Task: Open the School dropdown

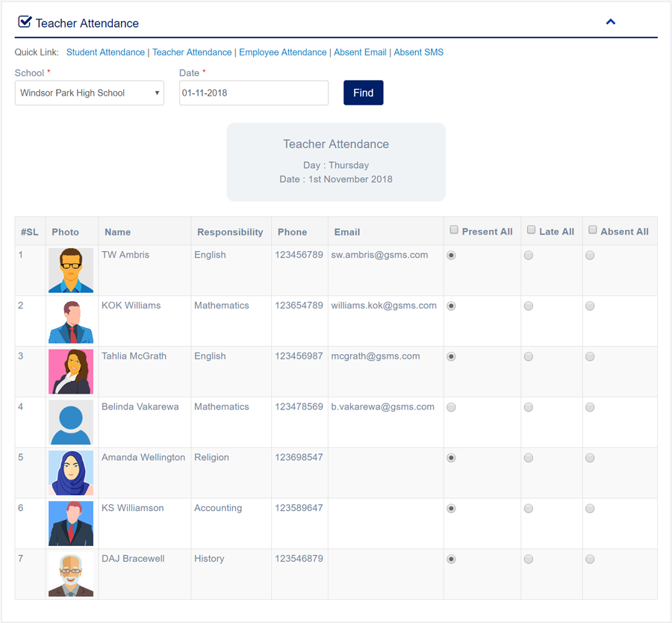Action: coord(90,93)
